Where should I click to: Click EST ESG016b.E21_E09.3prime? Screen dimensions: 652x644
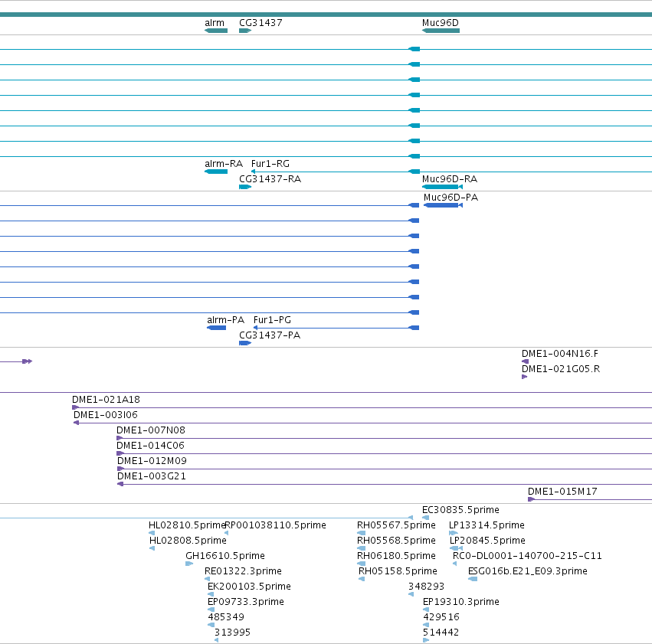[473, 579]
